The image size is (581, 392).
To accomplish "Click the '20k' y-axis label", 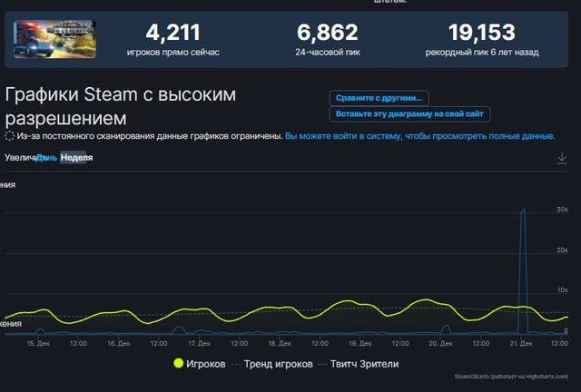I will point(562,250).
